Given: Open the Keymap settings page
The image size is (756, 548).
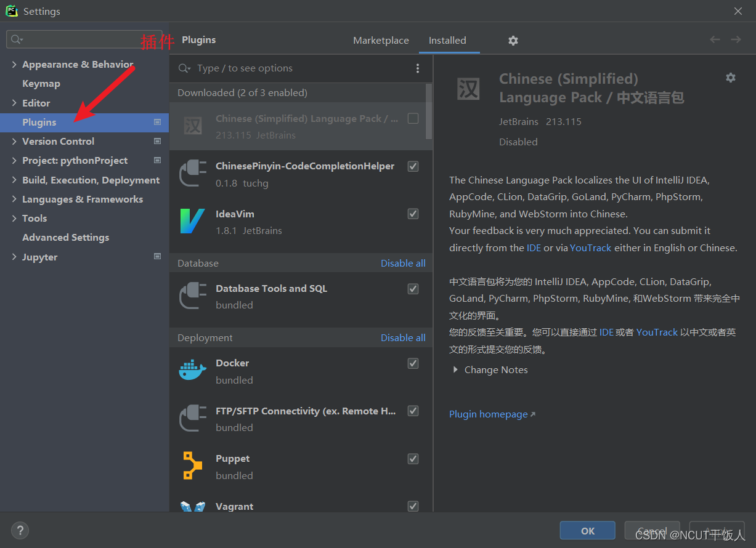Looking at the screenshot, I should click(x=41, y=83).
